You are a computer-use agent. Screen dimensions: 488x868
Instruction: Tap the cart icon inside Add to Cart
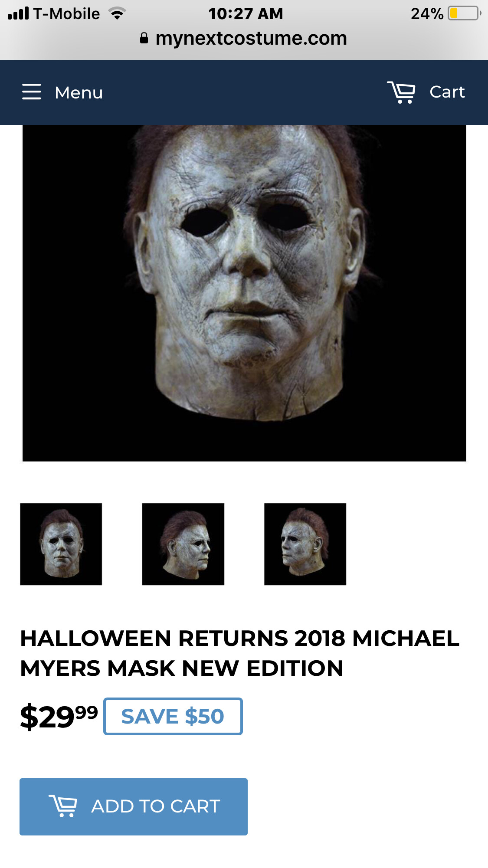(63, 806)
